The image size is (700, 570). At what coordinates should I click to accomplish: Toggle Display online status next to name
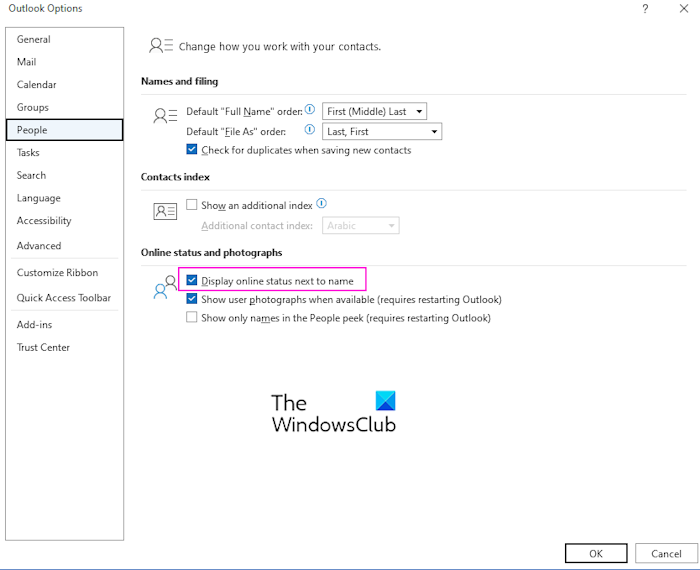coord(192,280)
